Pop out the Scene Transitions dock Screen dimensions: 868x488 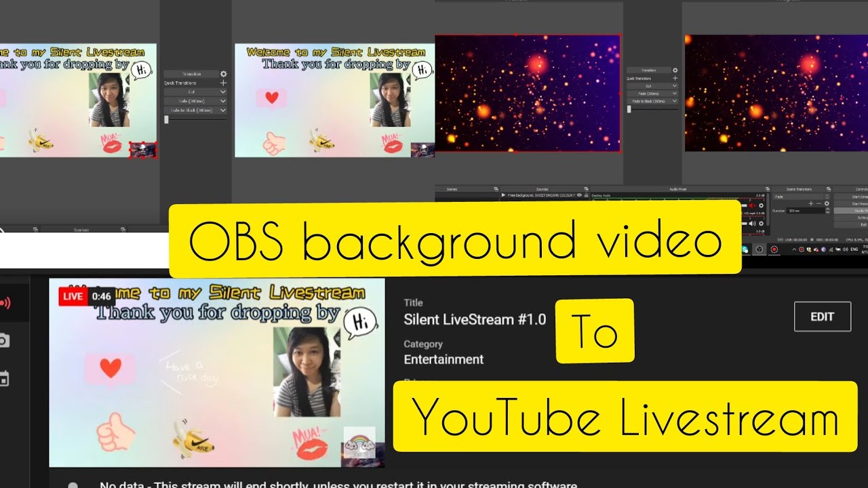click(x=829, y=189)
